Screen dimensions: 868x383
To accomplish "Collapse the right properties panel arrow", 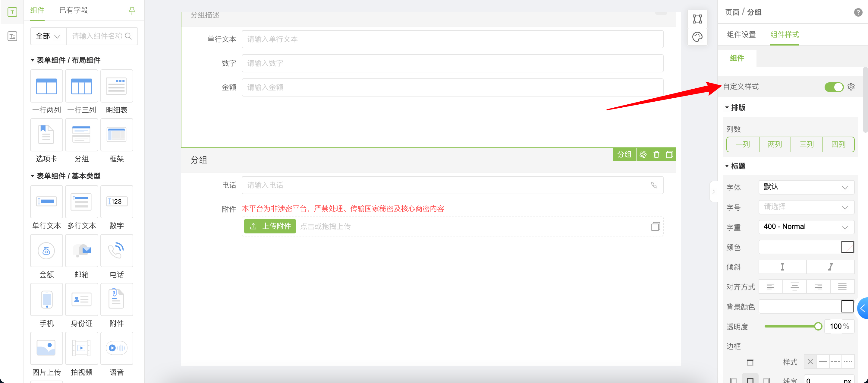I will tap(713, 191).
